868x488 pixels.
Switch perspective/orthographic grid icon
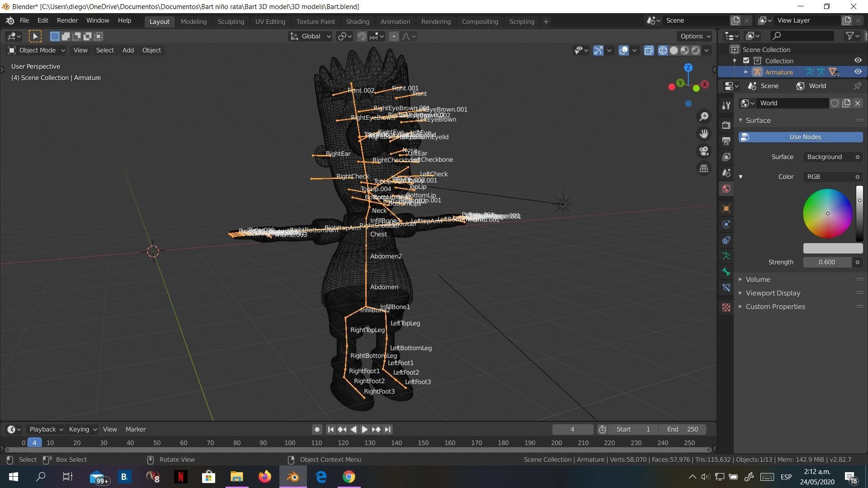(704, 169)
